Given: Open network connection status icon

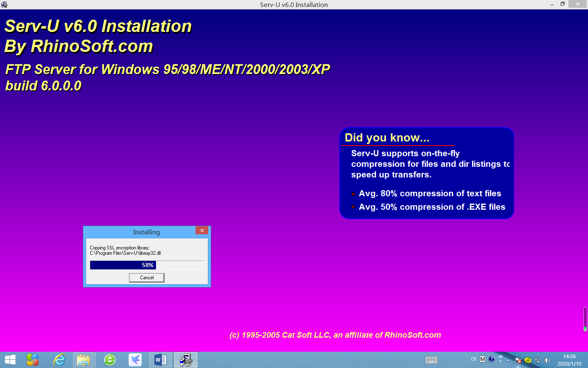Looking at the screenshot, I should (x=538, y=360).
